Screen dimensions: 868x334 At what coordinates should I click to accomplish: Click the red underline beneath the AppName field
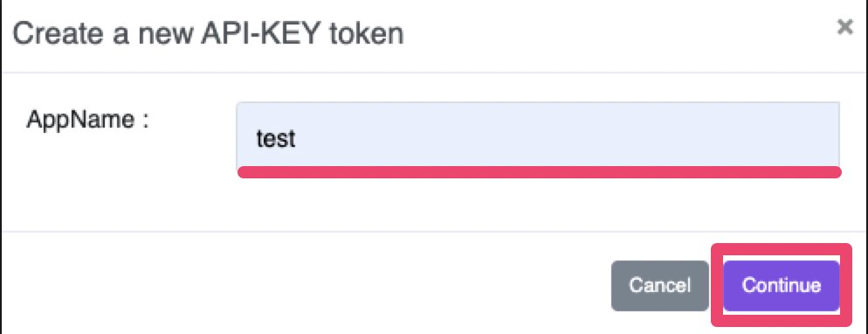pyautogui.click(x=539, y=172)
